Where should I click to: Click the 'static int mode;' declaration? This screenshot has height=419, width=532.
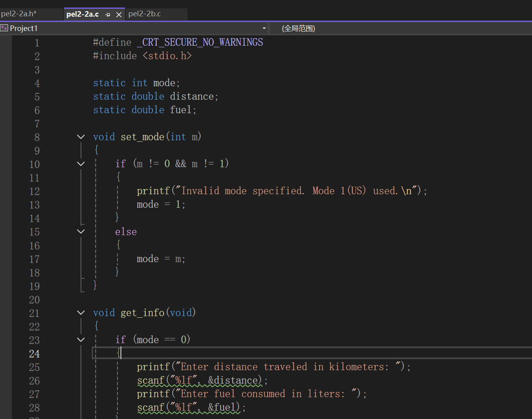click(x=137, y=83)
